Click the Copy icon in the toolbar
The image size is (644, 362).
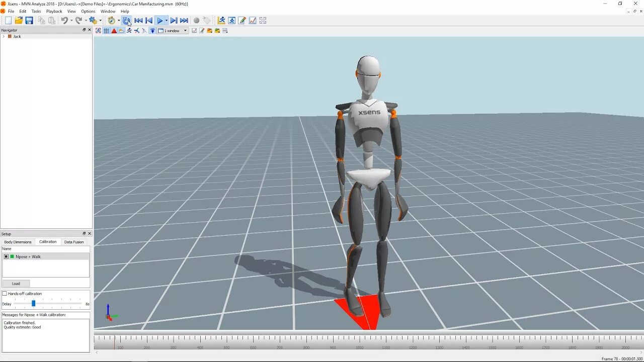[x=42, y=21]
